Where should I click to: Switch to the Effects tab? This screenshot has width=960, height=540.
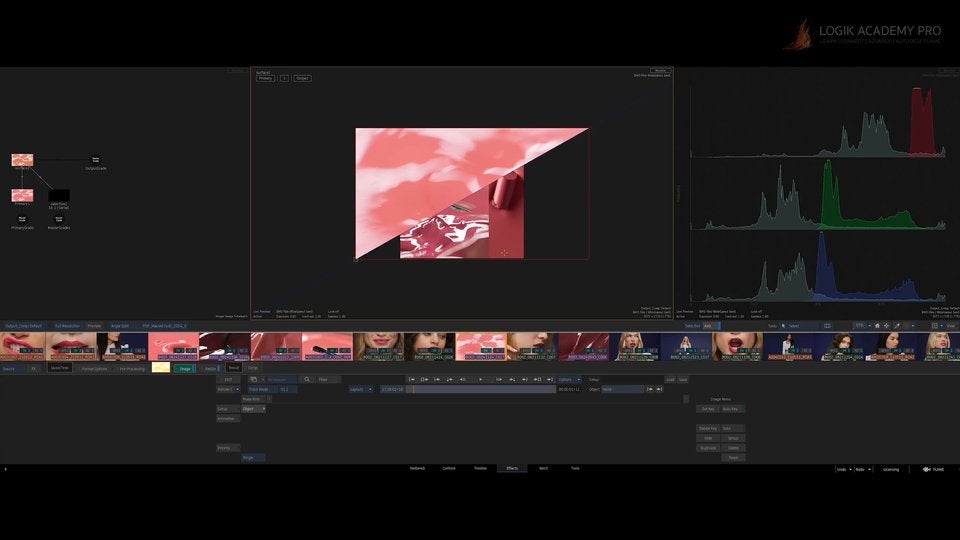(x=512, y=468)
